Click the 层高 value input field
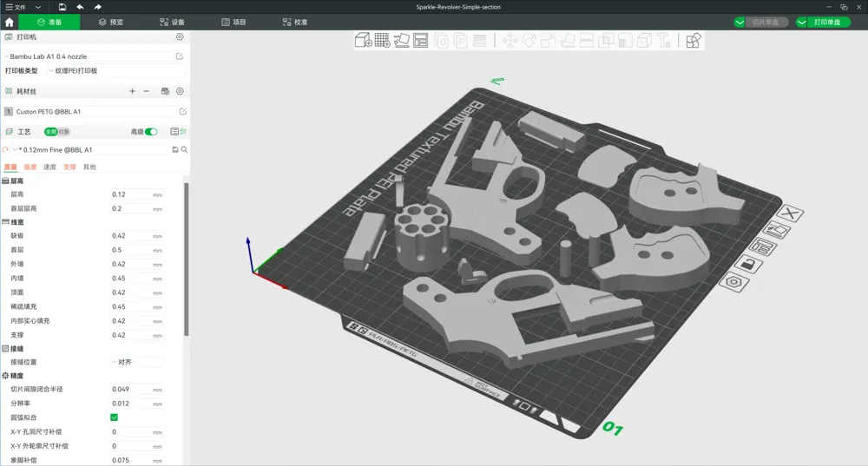 tap(130, 194)
